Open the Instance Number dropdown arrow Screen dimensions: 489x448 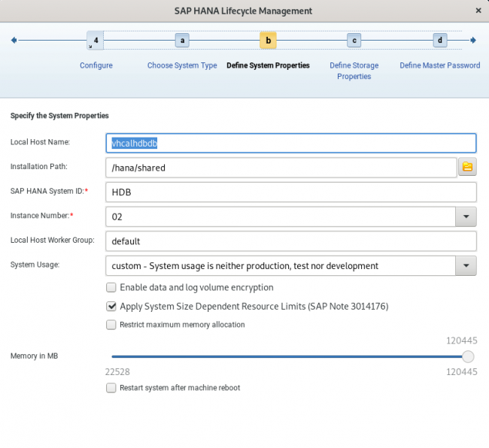[466, 216]
